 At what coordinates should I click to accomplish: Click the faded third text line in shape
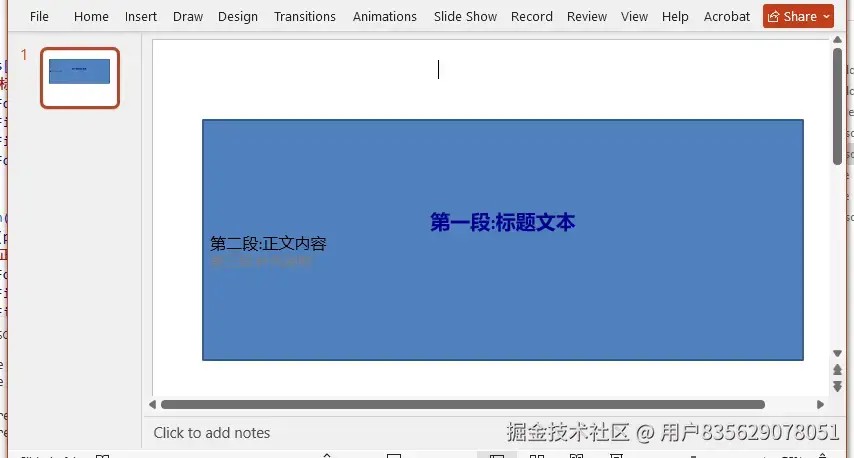pos(261,261)
